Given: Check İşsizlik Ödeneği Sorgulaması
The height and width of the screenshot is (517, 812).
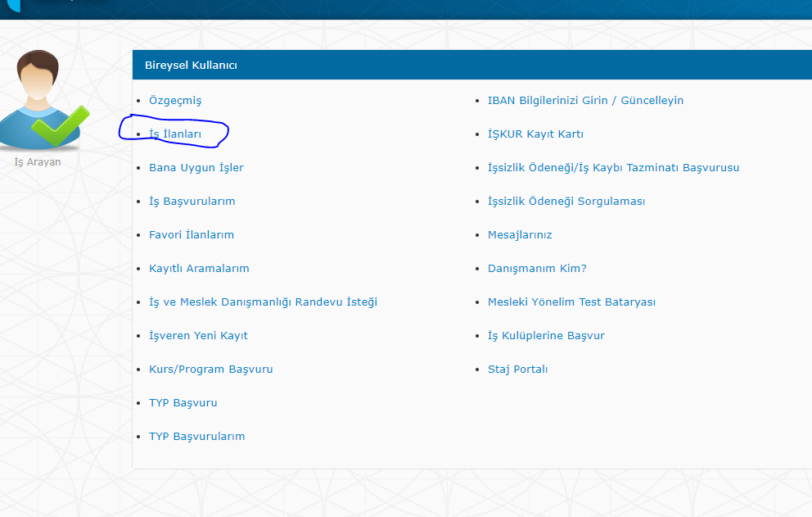Looking at the screenshot, I should 566,202.
